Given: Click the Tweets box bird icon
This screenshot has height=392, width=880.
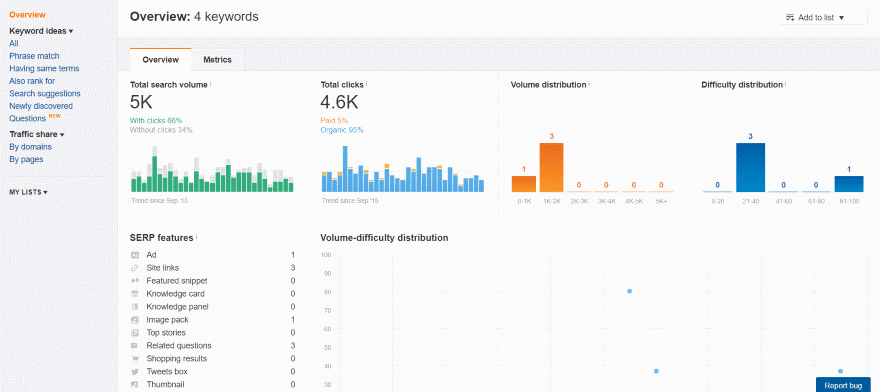Looking at the screenshot, I should tap(135, 371).
